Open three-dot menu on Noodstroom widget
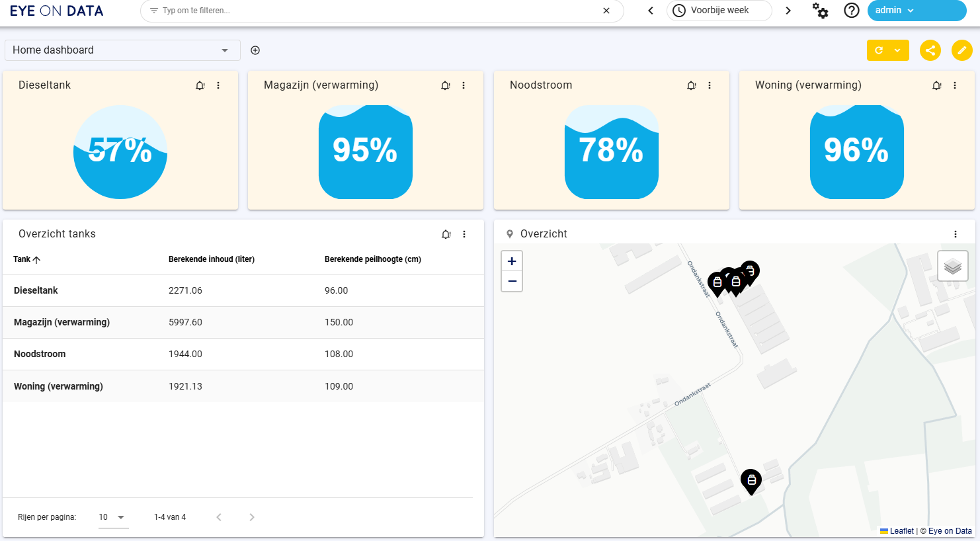Viewport: 980px width, 541px height. point(710,85)
